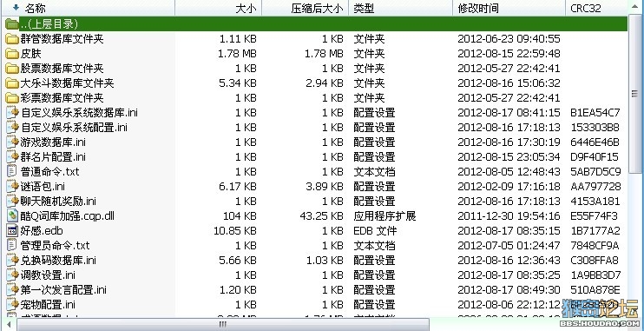Screen dimensions: 644x331
Task: Click the vertical scrollbar thumb
Action: 635,94
